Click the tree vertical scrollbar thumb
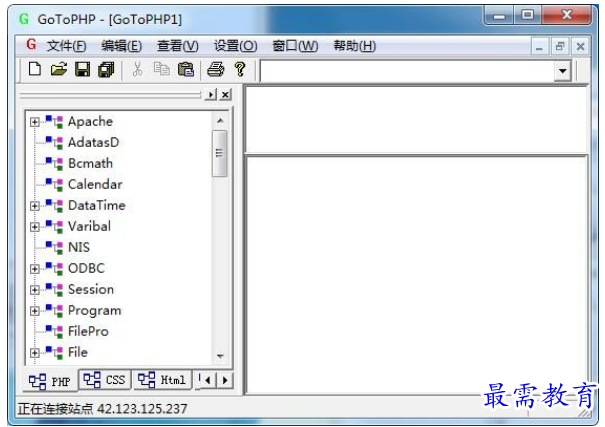The image size is (605, 427). coord(220,154)
